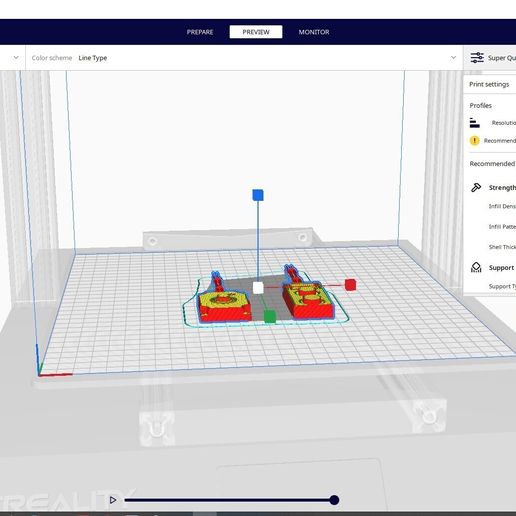The width and height of the screenshot is (516, 516).
Task: Click the Color scheme label
Action: coord(52,58)
